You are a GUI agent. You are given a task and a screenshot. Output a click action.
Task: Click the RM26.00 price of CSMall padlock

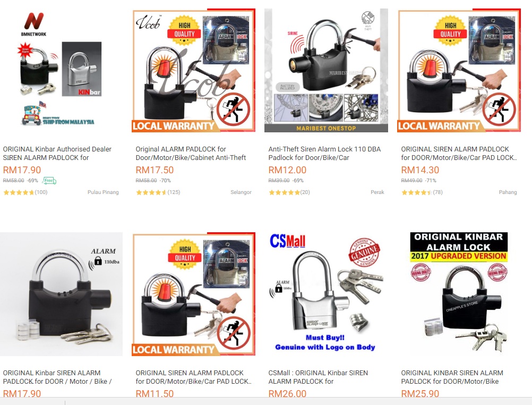287,393
